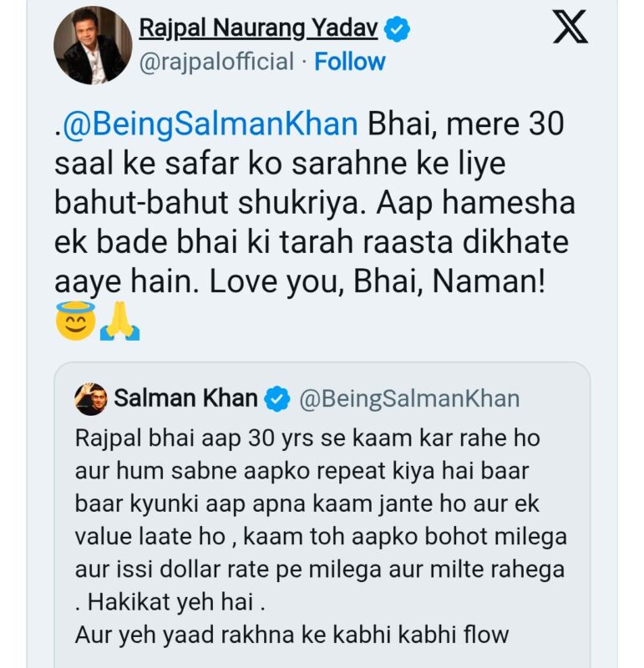Viewport: 644px width, 668px height.
Task: Click the Rajpal Naurang Yadav display name
Action: pyautogui.click(x=259, y=28)
